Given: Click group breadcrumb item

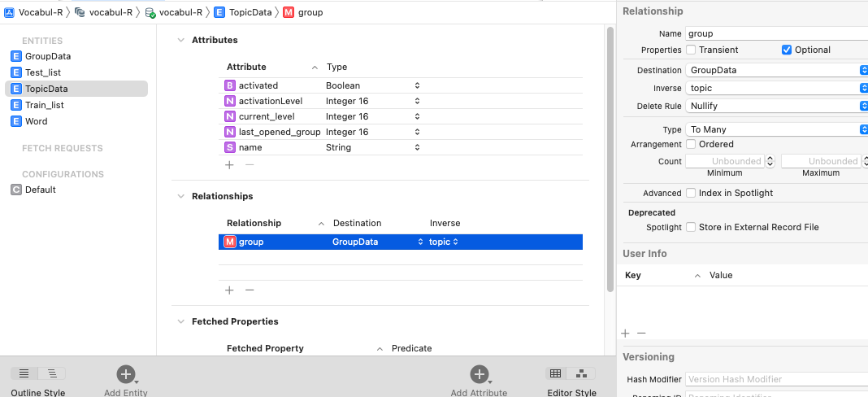Looking at the screenshot, I should pyautogui.click(x=303, y=12).
